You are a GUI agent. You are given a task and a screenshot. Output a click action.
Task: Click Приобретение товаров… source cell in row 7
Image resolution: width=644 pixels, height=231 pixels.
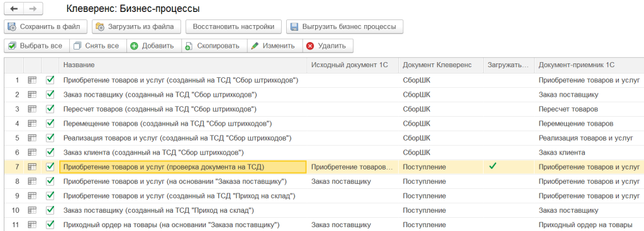(x=352, y=167)
